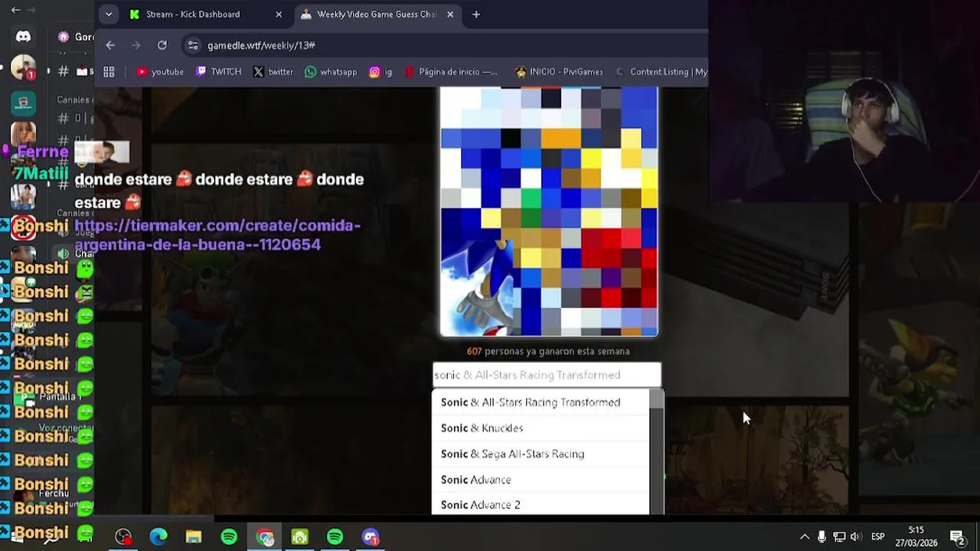The height and width of the screenshot is (551, 980).
Task: Open the 5:15 clock and calendar
Action: pos(917,536)
